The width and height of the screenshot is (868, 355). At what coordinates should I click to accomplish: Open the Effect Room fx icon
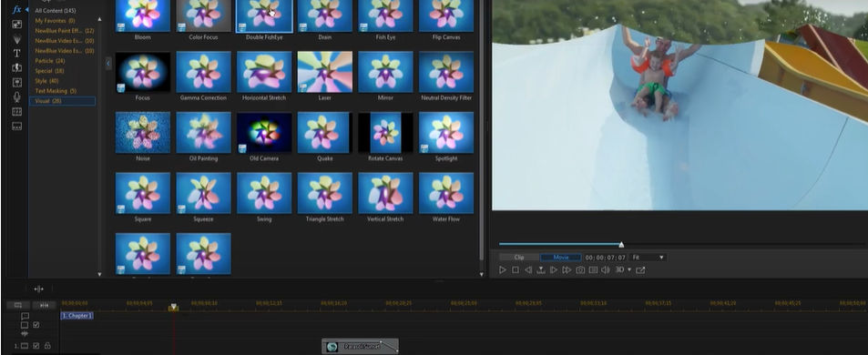[x=16, y=9]
